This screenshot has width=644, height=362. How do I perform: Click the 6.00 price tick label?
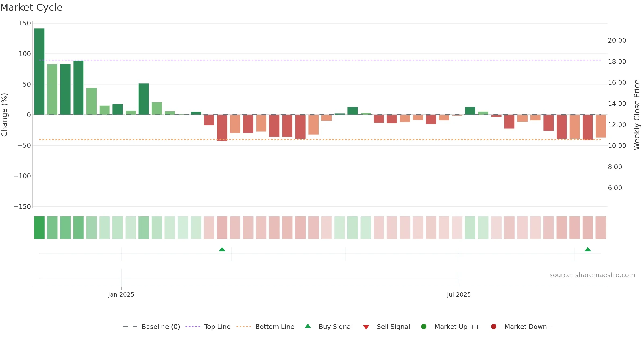615,188
